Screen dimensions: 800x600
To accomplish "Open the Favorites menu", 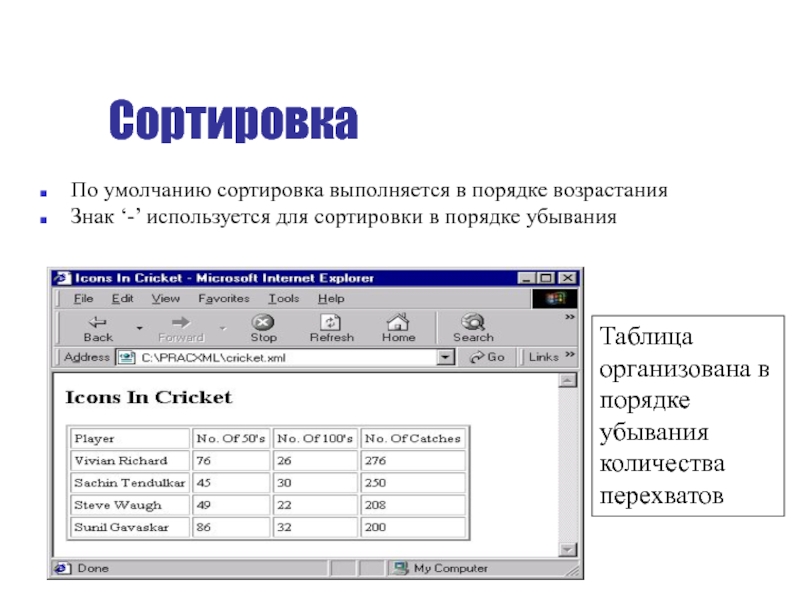I will [223, 298].
